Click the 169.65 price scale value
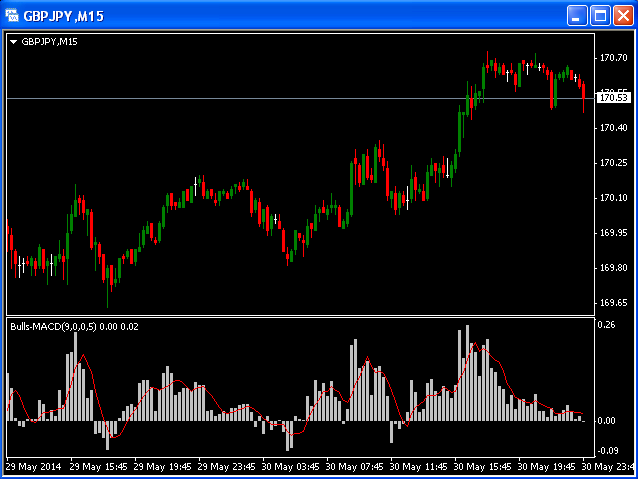640x480 pixels. pos(613,303)
